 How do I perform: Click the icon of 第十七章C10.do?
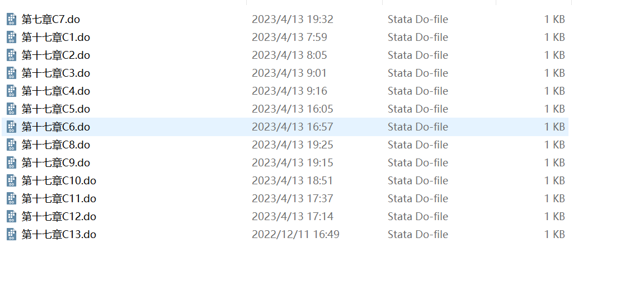click(12, 181)
